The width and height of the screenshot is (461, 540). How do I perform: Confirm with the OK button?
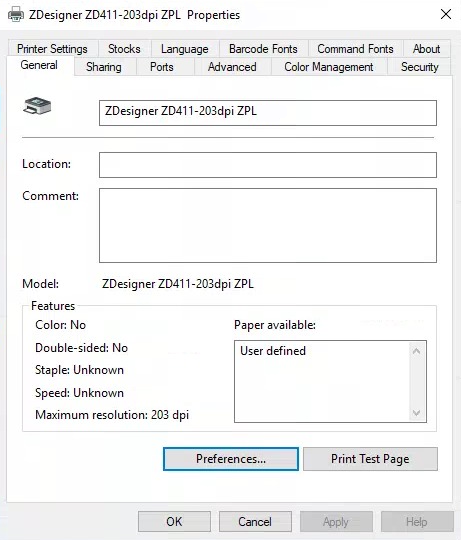point(174,521)
